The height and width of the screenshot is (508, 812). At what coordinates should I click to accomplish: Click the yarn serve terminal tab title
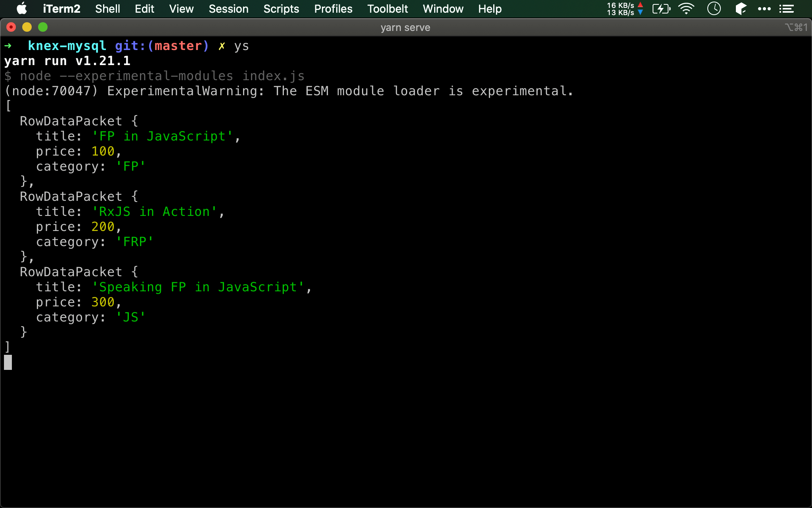(x=406, y=27)
